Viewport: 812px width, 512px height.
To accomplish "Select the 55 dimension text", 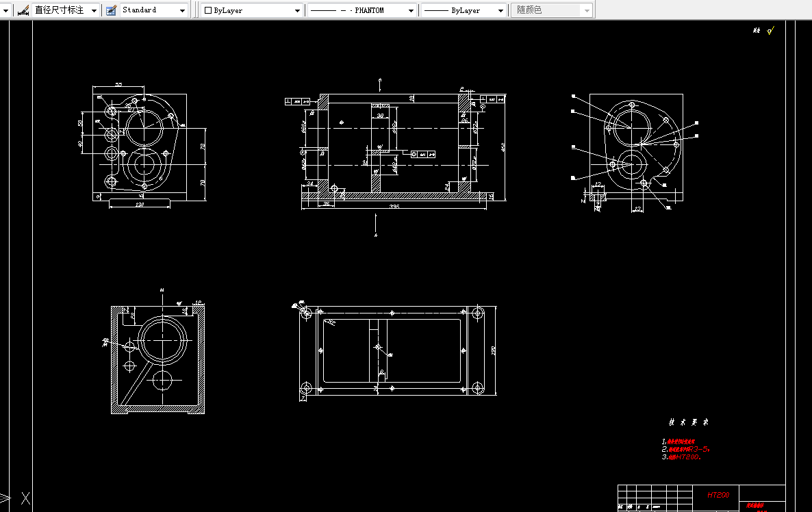I will pos(118,84).
